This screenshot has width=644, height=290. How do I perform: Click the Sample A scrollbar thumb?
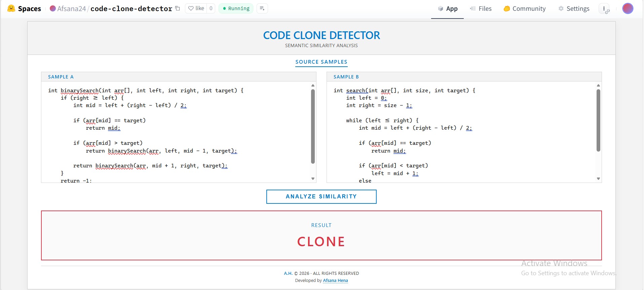pos(313,126)
